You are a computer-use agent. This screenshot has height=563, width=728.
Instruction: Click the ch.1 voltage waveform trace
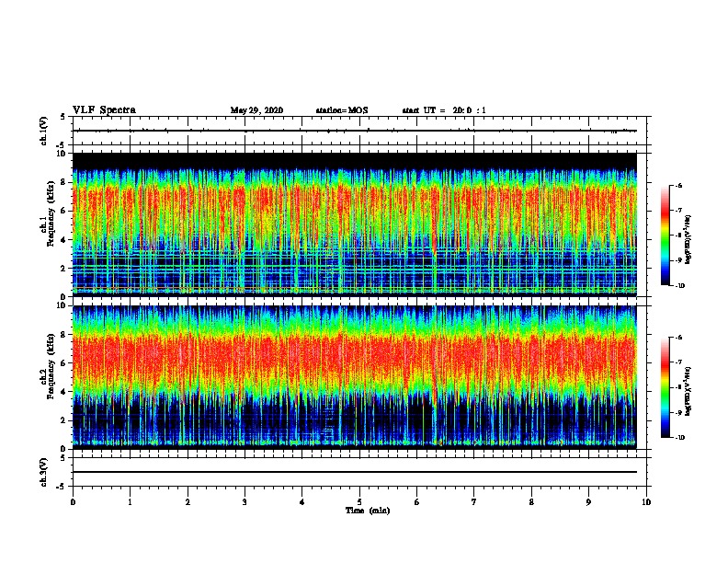pos(355,131)
